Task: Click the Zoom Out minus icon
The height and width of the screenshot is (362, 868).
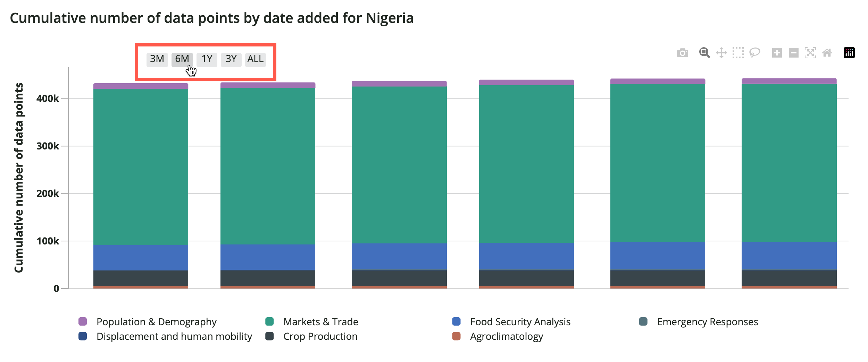Action: click(794, 53)
